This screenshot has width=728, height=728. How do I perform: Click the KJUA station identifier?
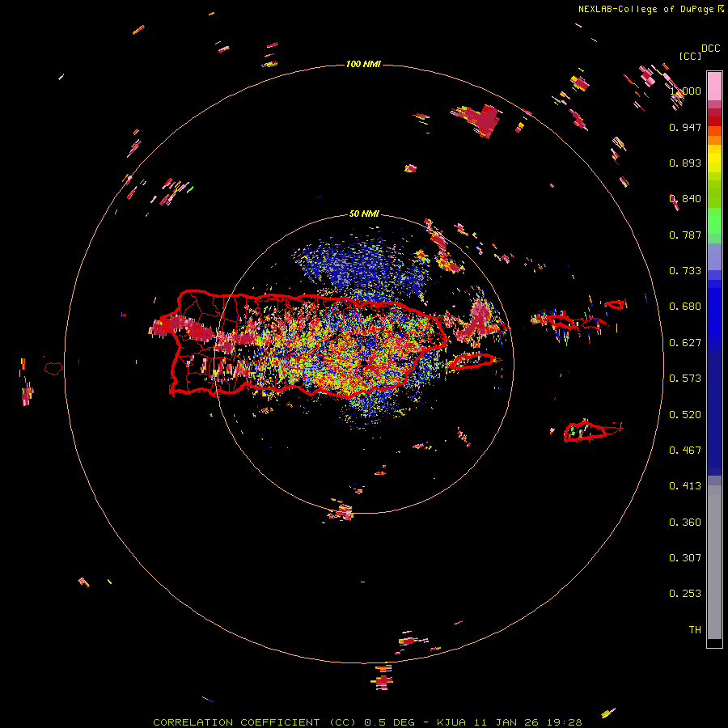[451, 722]
